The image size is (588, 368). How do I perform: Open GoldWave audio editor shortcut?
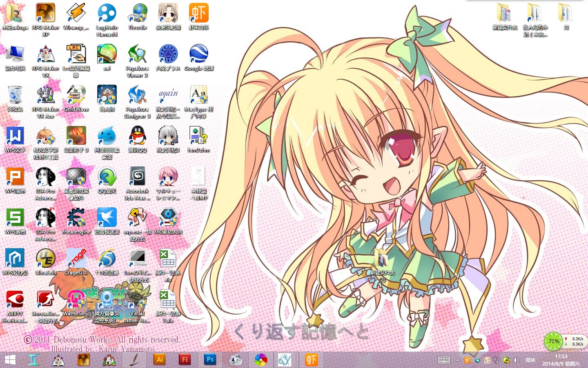pyautogui.click(x=76, y=98)
